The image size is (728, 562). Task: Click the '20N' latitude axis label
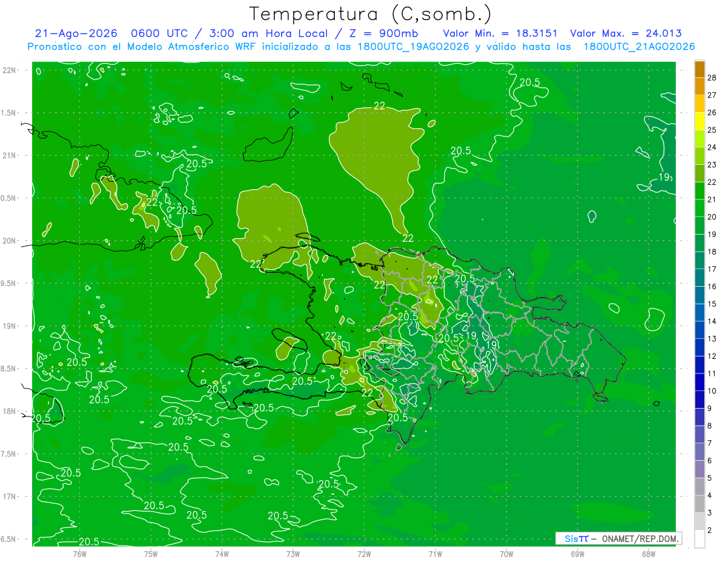click(10, 241)
